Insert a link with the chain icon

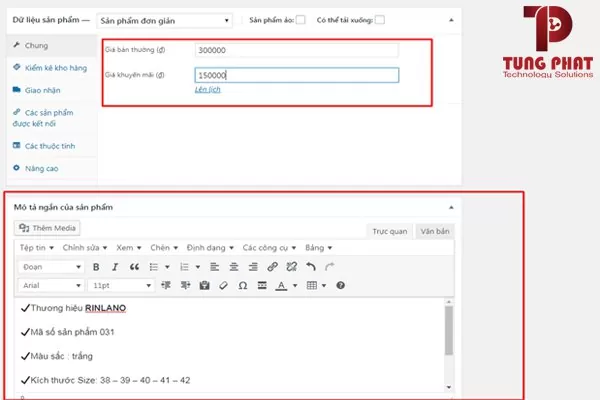point(272,267)
